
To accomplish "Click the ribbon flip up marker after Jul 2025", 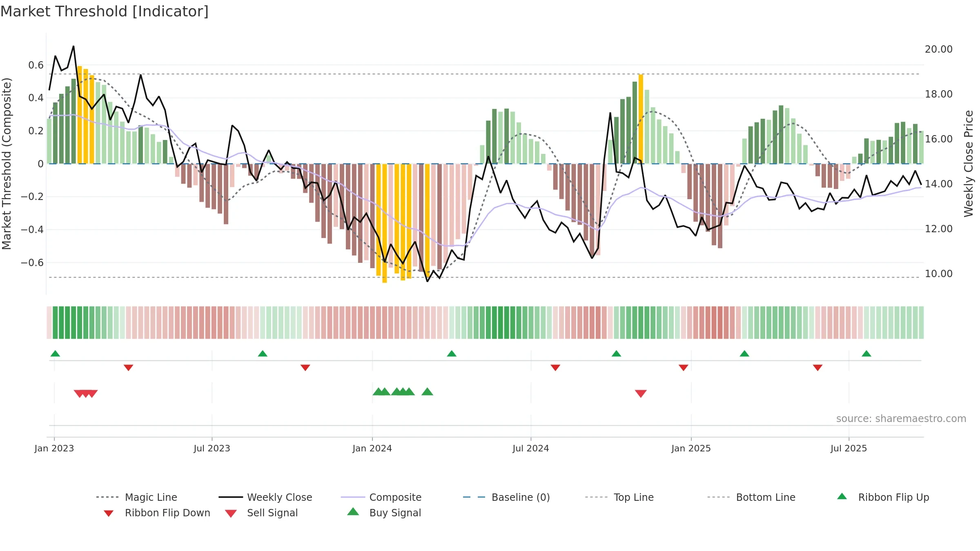I will [x=866, y=353].
